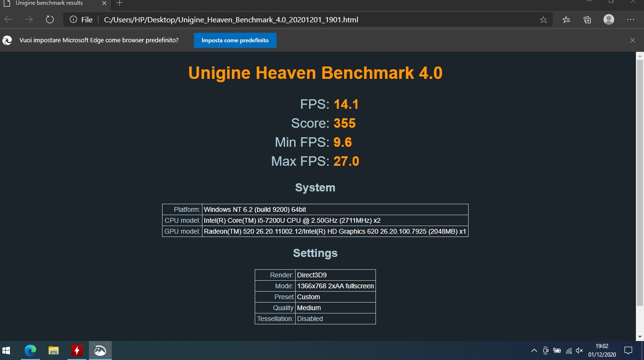Click the page vertical scrollbar
This screenshot has width=644, height=360.
click(640, 183)
